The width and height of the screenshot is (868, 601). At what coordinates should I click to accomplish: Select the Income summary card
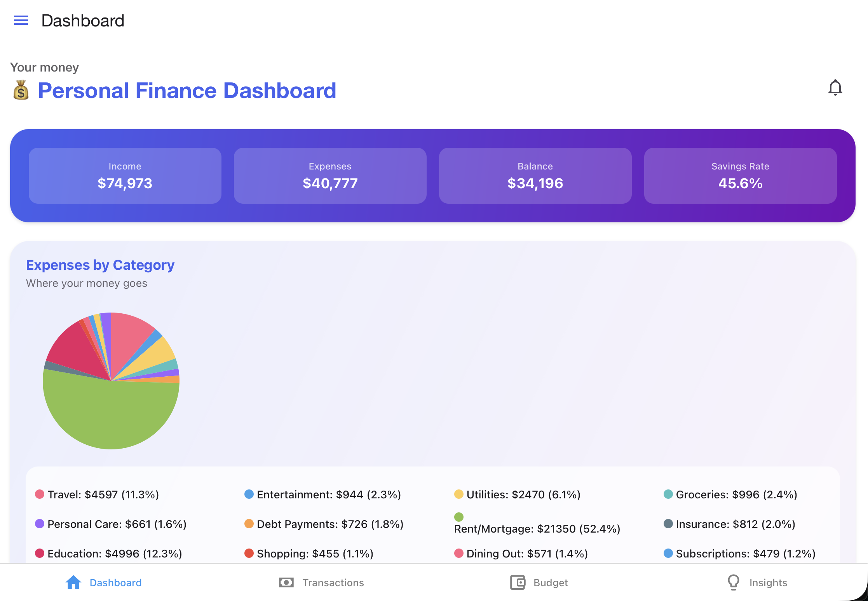[x=125, y=176]
